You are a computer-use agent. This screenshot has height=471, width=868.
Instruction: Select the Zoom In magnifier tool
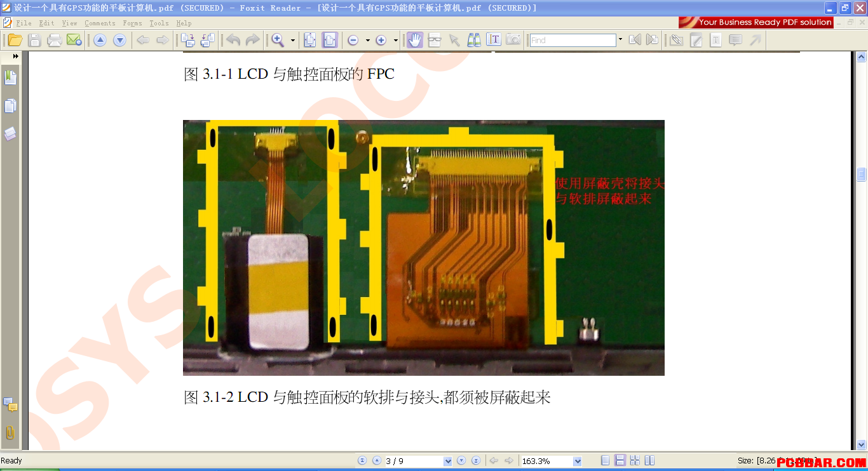tap(278, 40)
